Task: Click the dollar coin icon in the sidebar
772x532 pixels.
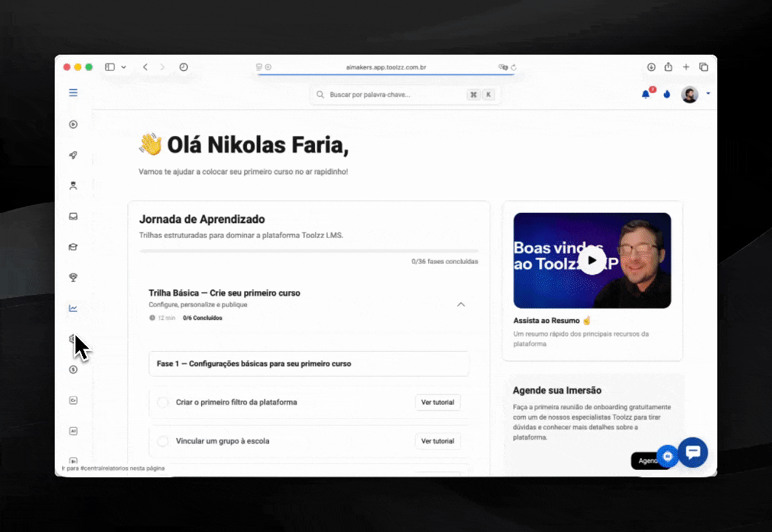Action: pyautogui.click(x=73, y=369)
